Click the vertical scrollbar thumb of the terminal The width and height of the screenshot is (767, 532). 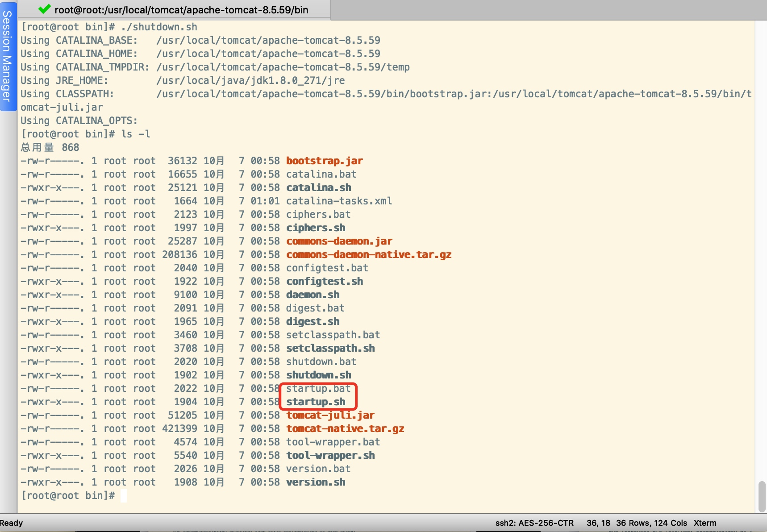(x=762, y=496)
